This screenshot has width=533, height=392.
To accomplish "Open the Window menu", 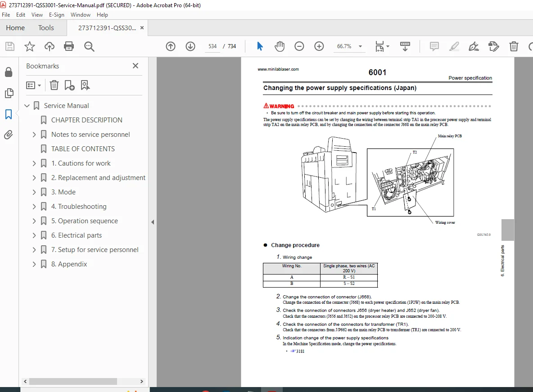I will (x=81, y=14).
